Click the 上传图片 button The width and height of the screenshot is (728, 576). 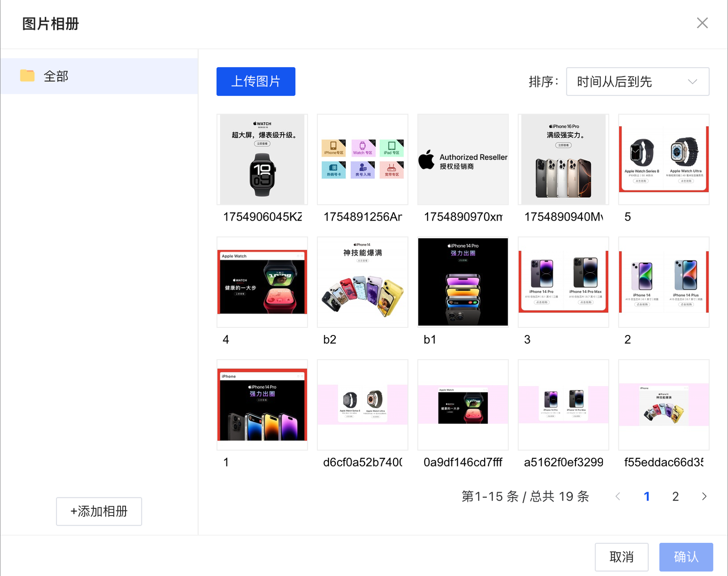tap(256, 81)
